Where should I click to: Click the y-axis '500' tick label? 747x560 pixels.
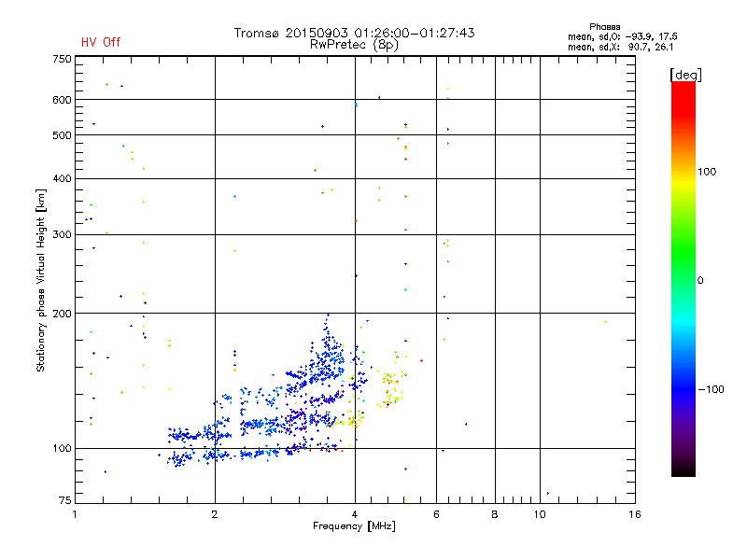click(x=62, y=135)
